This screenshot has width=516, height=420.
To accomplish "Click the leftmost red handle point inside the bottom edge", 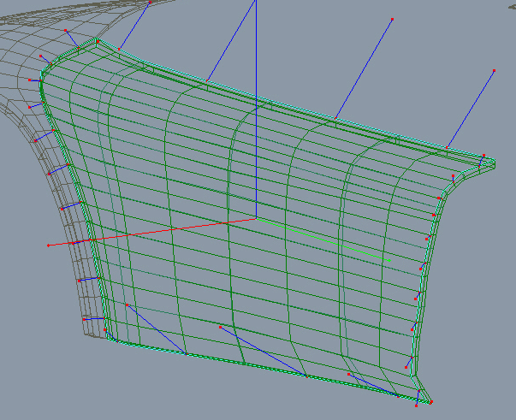I will pos(127,304).
